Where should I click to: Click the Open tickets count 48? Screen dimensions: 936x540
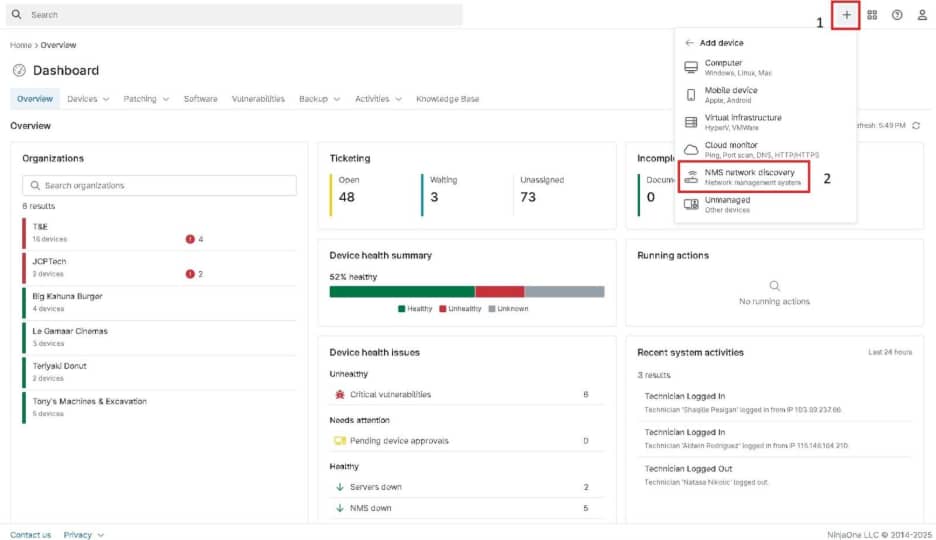(347, 197)
